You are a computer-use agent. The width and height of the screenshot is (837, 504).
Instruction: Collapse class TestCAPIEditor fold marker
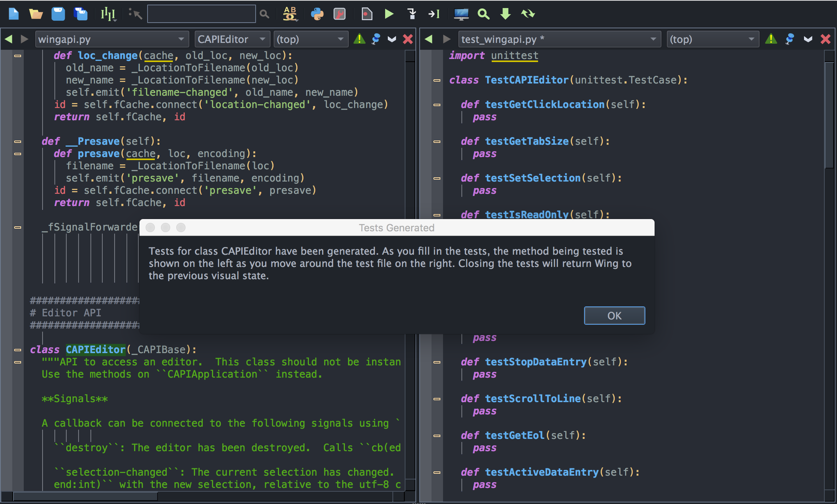click(437, 80)
